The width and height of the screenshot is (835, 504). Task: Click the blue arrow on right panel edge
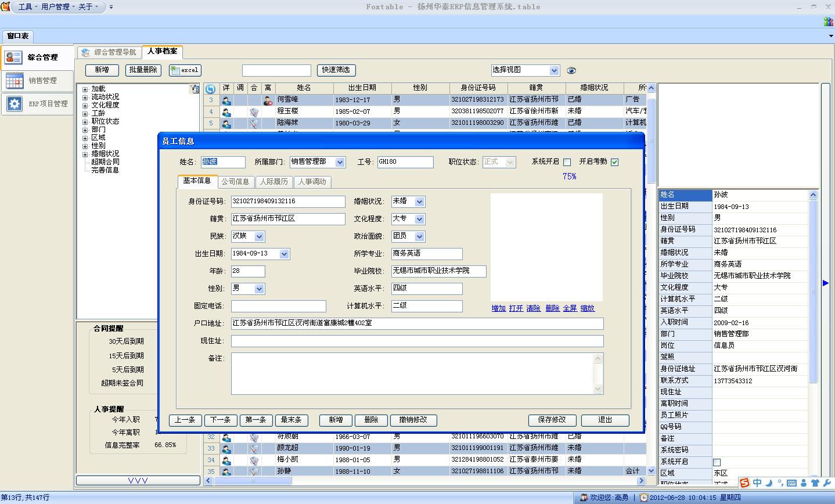point(826,283)
